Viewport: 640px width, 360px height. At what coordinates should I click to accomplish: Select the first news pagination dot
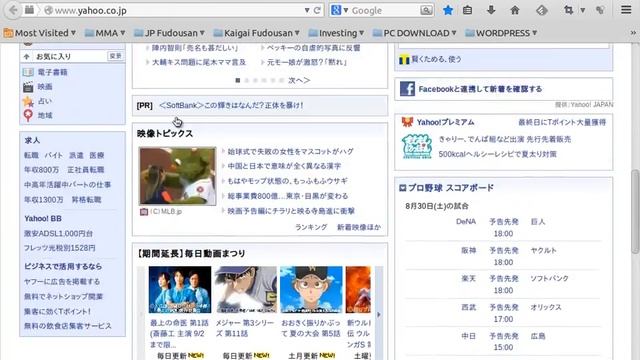(238, 80)
